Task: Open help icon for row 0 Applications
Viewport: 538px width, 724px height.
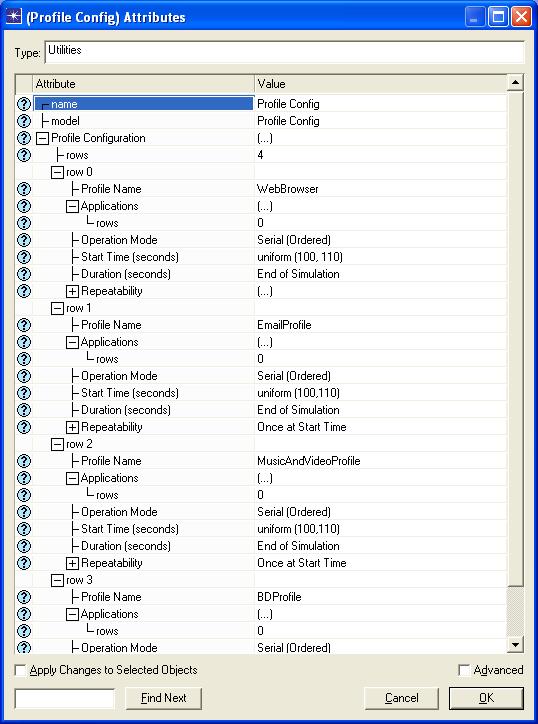Action: click(24, 206)
